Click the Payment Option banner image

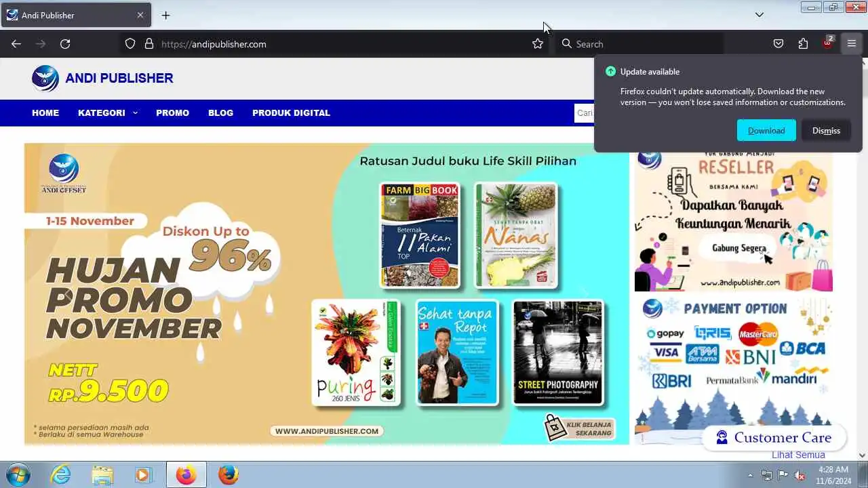(x=734, y=369)
